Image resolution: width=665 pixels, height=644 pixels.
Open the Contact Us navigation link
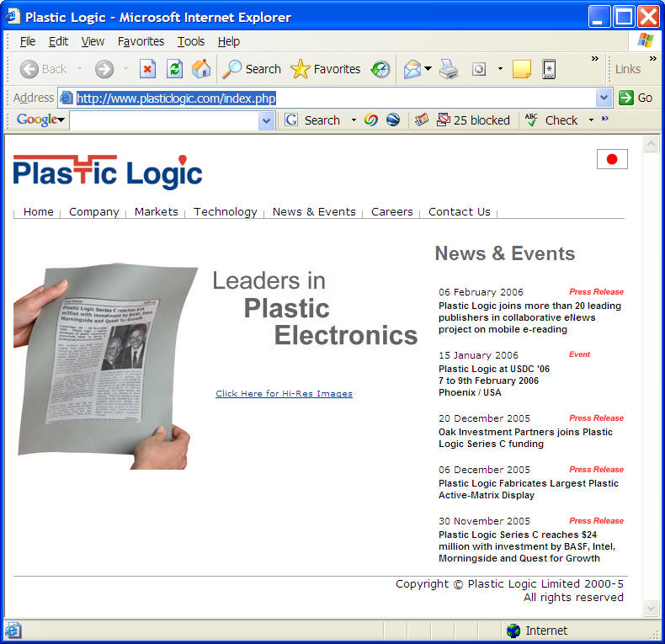pyautogui.click(x=460, y=211)
